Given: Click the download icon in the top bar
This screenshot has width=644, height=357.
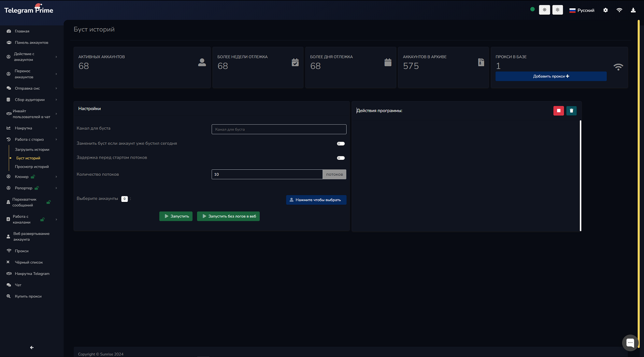Looking at the screenshot, I should point(633,10).
